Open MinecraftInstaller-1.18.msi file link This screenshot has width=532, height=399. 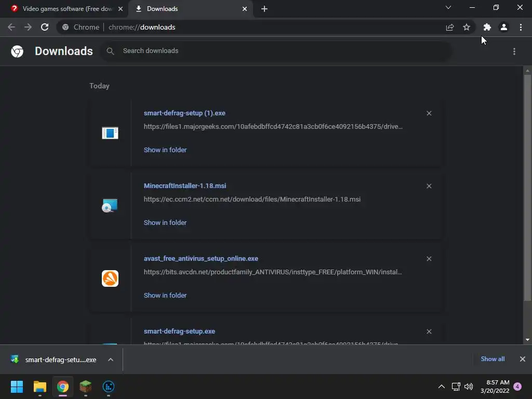185,185
